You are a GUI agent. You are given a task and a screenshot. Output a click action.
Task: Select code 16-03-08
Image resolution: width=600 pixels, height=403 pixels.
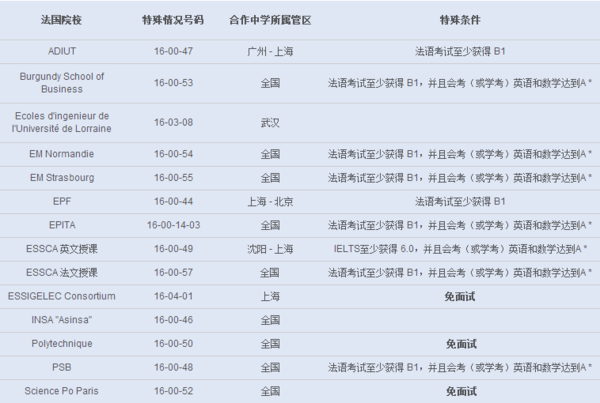[x=173, y=122]
